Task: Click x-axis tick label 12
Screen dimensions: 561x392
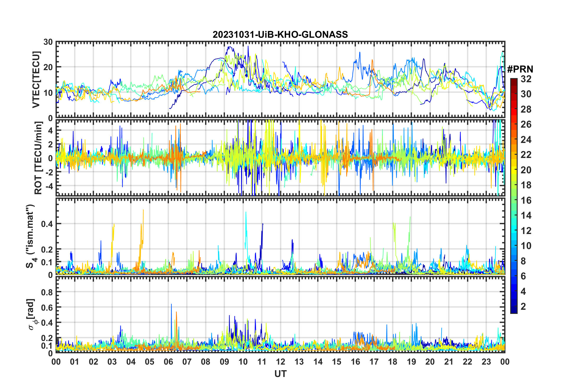Action: tap(280, 362)
